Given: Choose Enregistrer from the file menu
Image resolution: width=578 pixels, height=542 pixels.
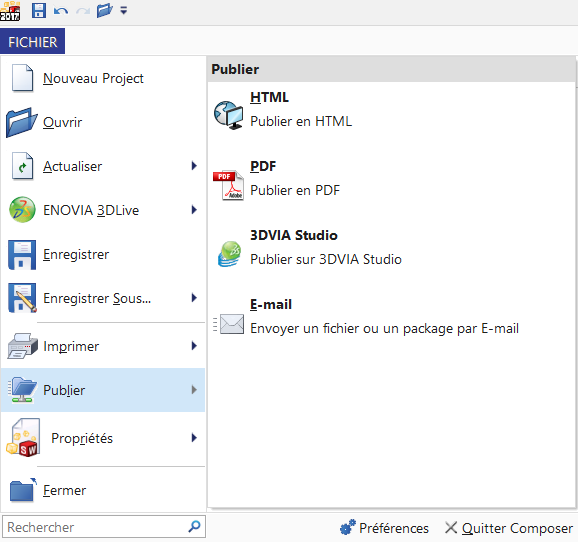Looking at the screenshot, I should point(103,254).
